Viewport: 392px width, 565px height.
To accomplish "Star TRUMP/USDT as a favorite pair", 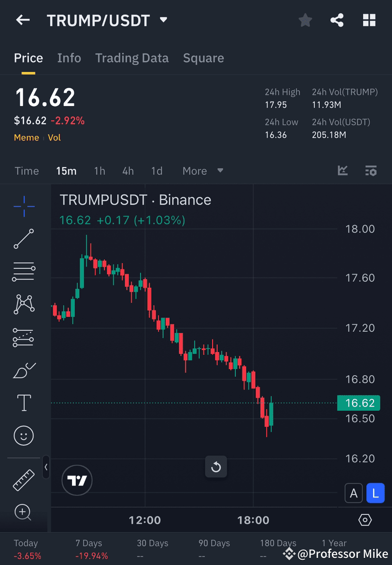I will 305,20.
